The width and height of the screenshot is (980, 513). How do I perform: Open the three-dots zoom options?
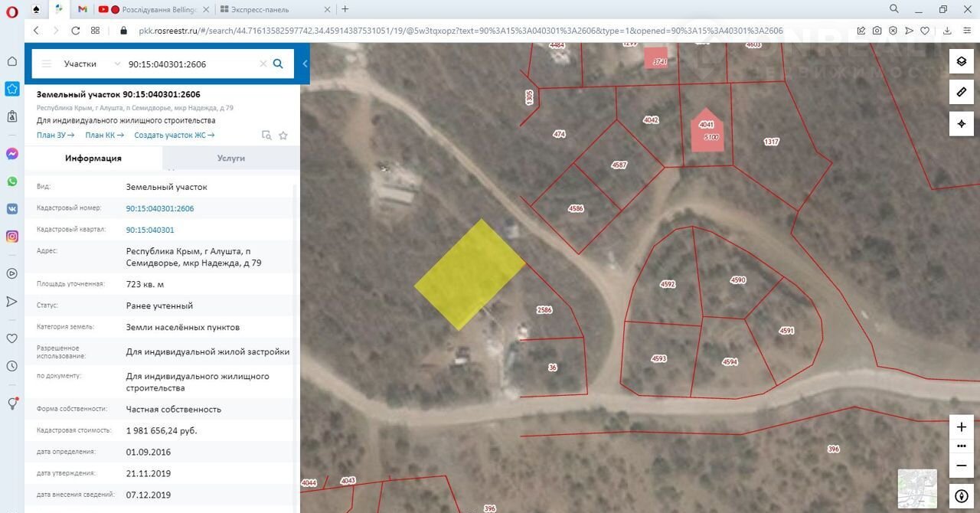click(962, 446)
